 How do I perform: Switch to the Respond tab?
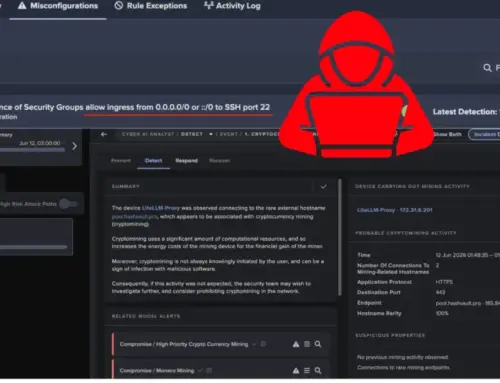coord(187,161)
